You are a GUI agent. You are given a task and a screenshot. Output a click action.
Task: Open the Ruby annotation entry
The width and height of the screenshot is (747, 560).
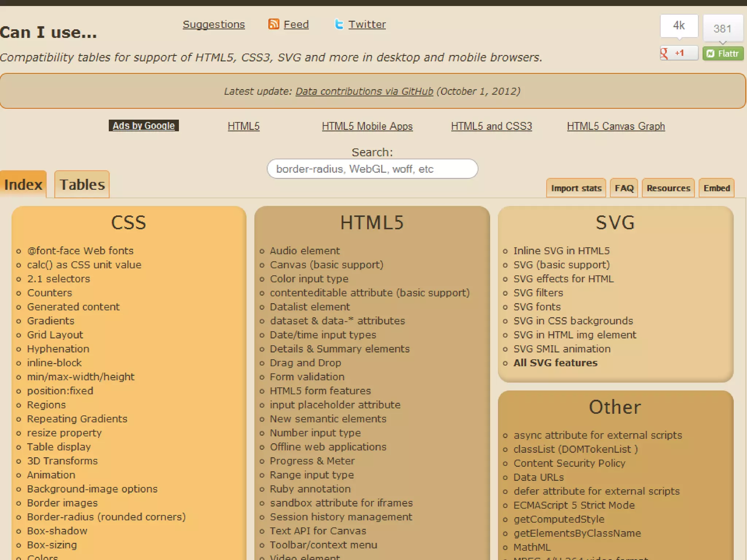click(310, 489)
